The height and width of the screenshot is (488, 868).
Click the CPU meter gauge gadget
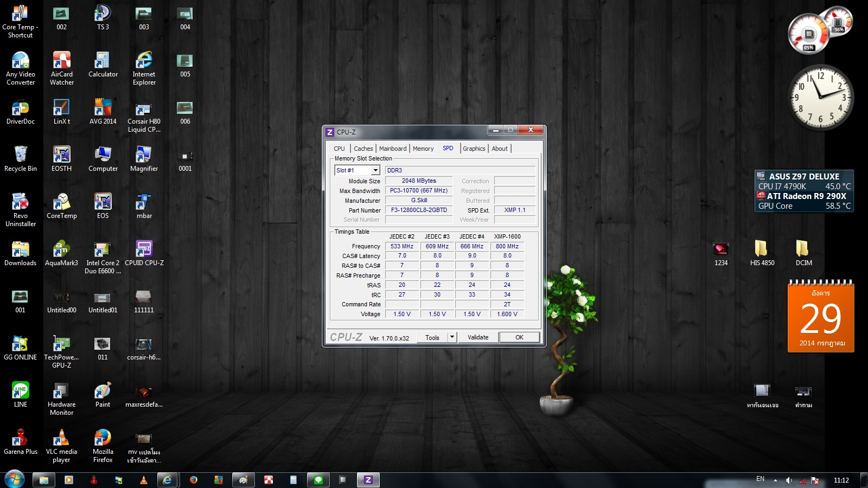pyautogui.click(x=809, y=34)
